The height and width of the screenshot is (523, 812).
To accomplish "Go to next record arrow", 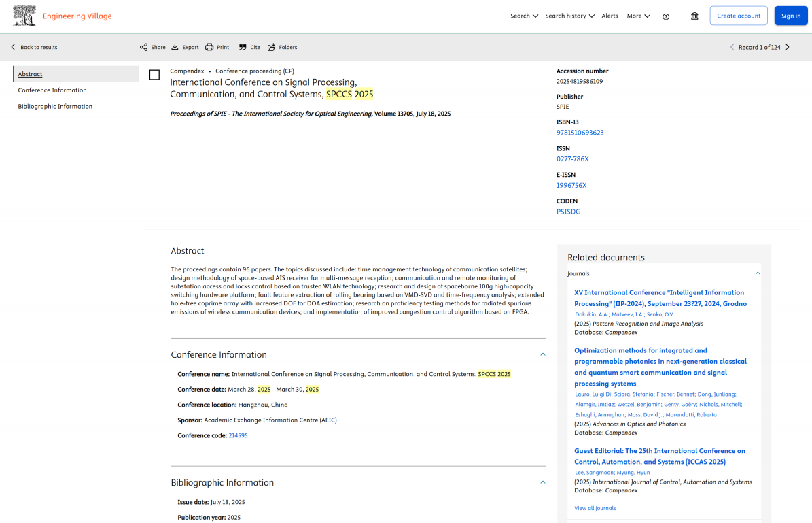I will [788, 47].
